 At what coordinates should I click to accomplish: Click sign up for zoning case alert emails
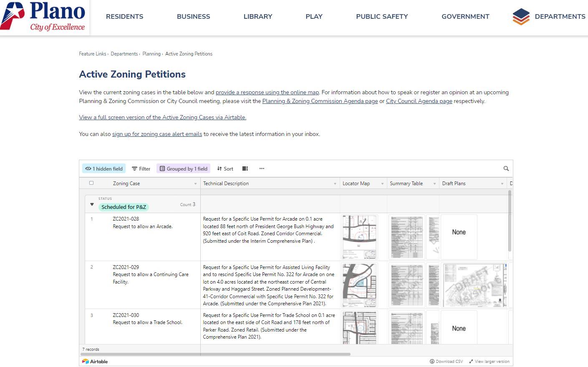point(157,134)
